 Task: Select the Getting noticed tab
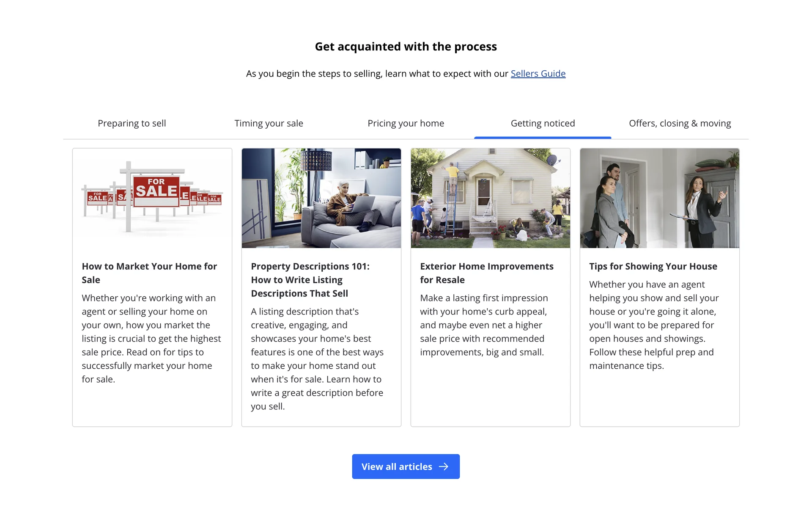click(543, 123)
